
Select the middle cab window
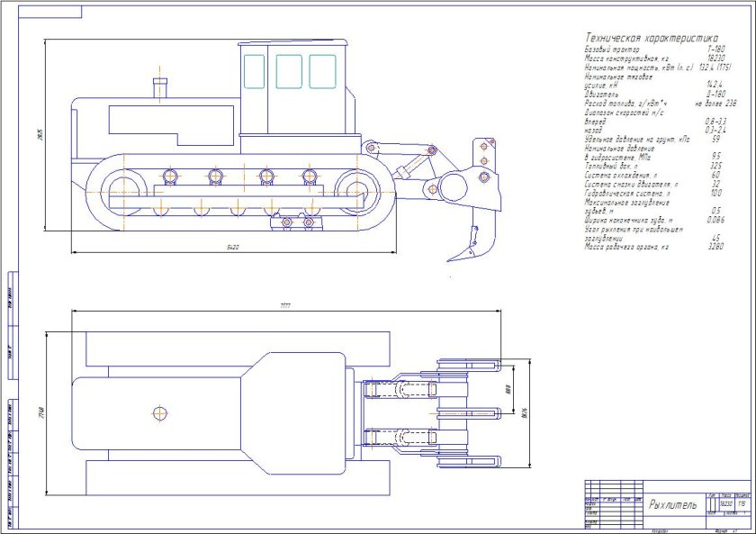click(289, 70)
